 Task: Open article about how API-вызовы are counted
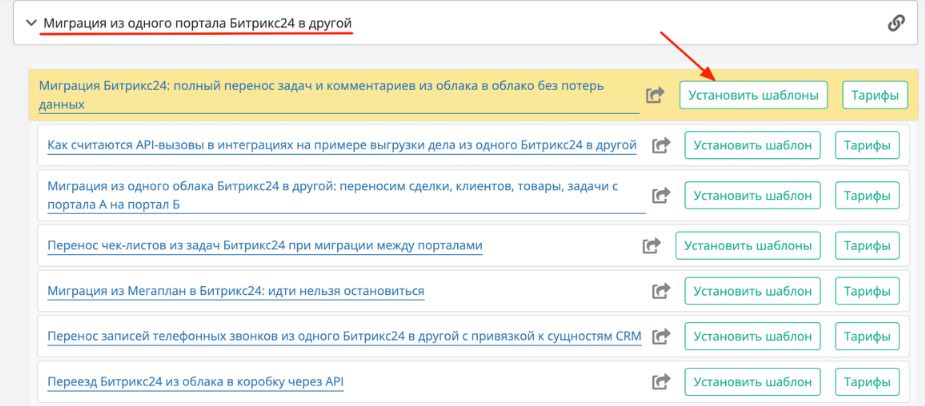[x=342, y=145]
